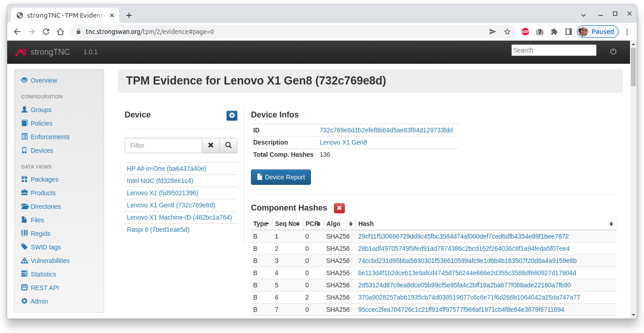Click the share page arrow icon
Image resolution: width=644 pixels, height=333 pixels.
click(493, 32)
